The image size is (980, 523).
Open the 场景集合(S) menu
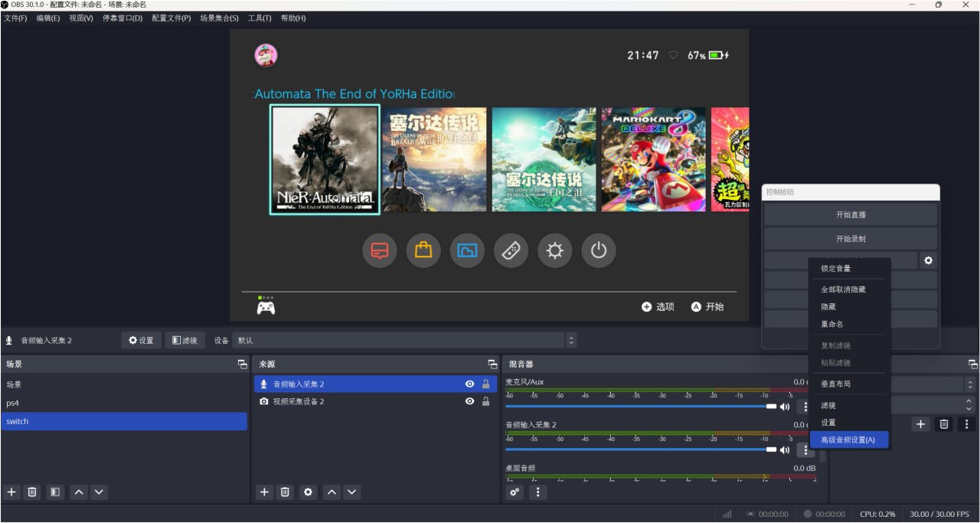click(x=220, y=18)
